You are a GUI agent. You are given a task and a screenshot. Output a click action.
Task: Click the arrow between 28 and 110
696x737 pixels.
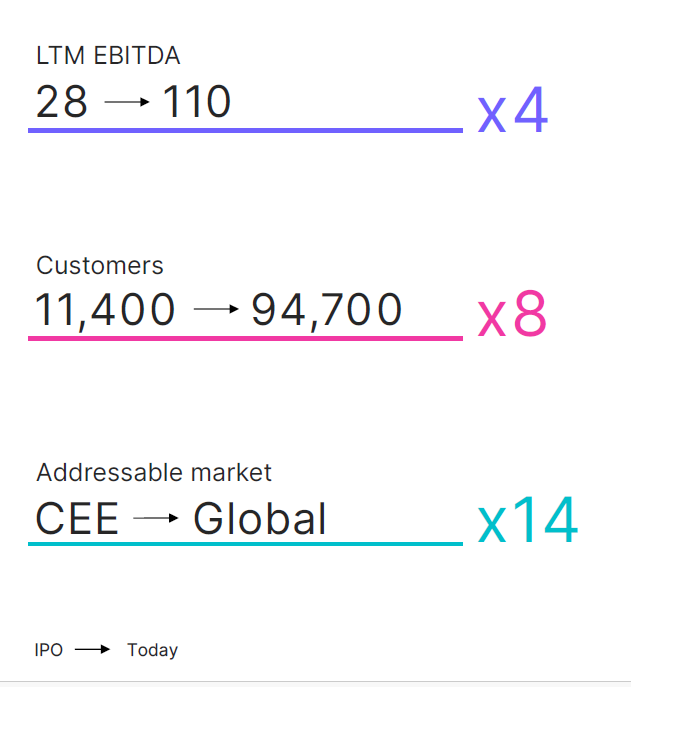(127, 102)
